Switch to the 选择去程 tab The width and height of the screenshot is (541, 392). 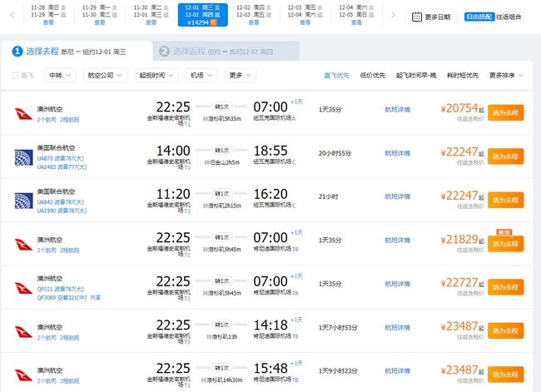(77, 52)
